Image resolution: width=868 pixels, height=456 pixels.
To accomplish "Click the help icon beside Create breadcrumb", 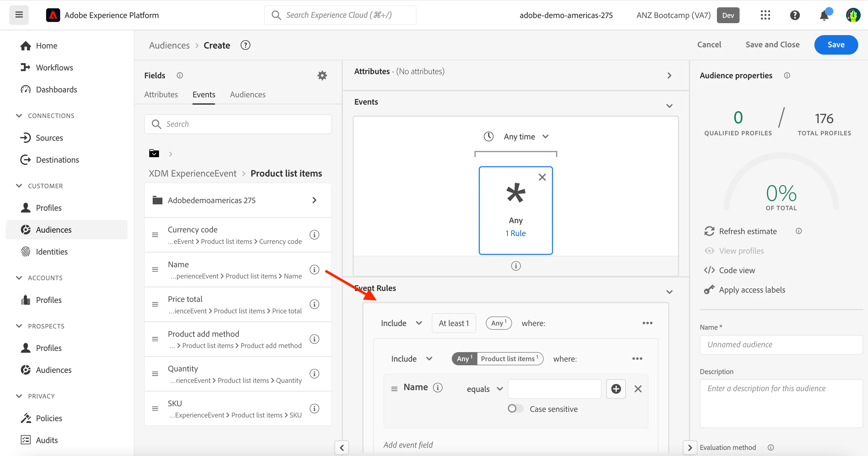I will coord(245,45).
